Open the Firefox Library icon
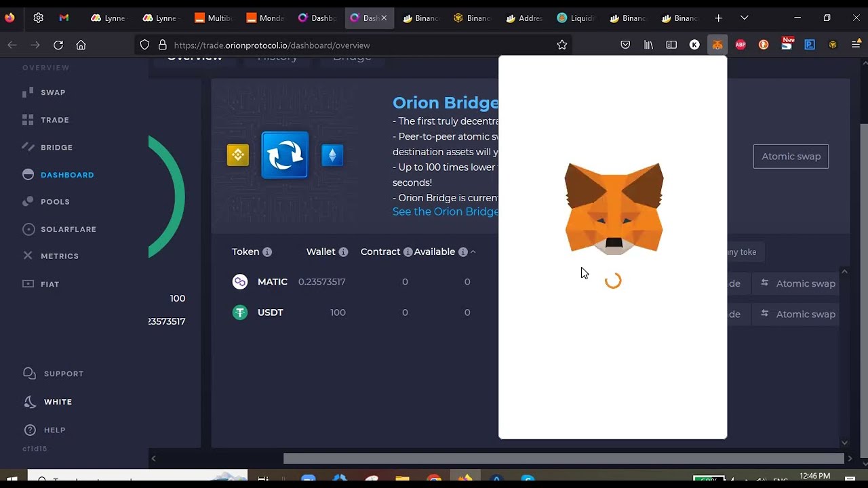Screen dimensions: 868x488 pos(648,45)
